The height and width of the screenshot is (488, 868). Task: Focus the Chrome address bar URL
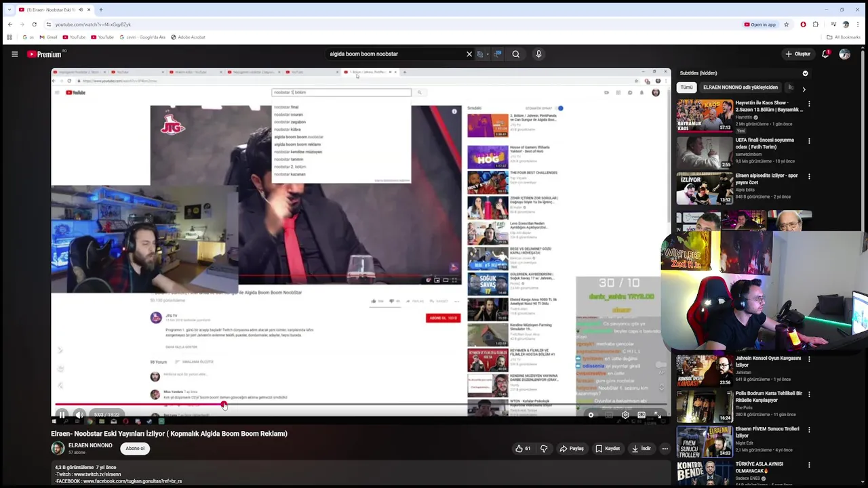click(93, 24)
